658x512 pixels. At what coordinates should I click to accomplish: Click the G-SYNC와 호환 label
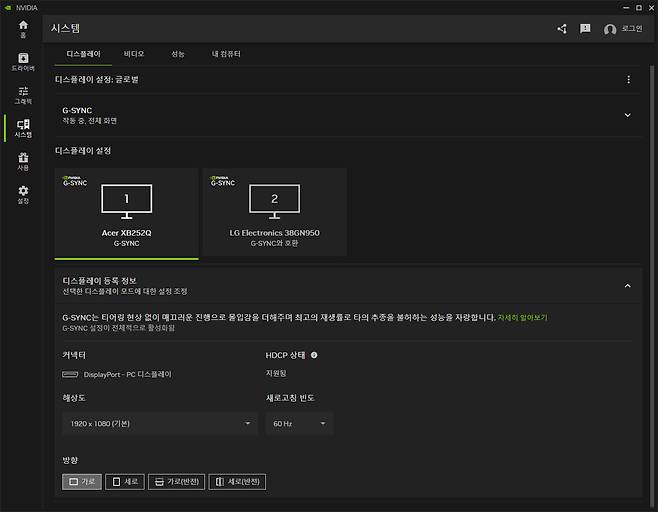(x=274, y=243)
